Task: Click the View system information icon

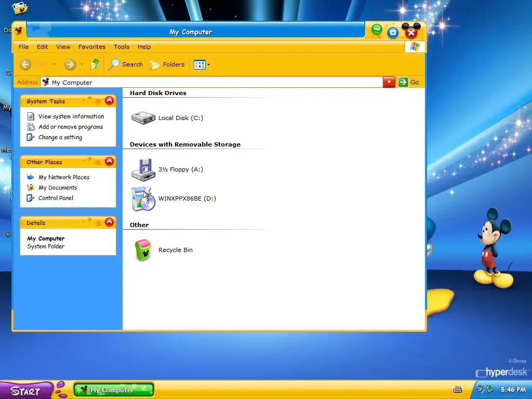Action: coord(31,116)
